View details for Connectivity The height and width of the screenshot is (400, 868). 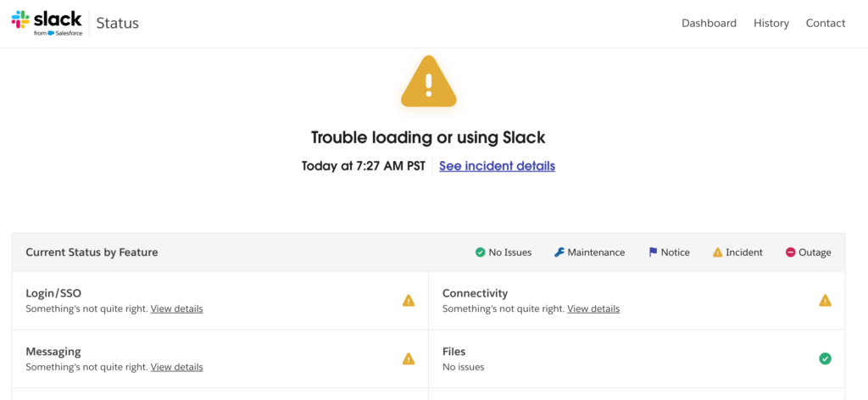[593, 308]
